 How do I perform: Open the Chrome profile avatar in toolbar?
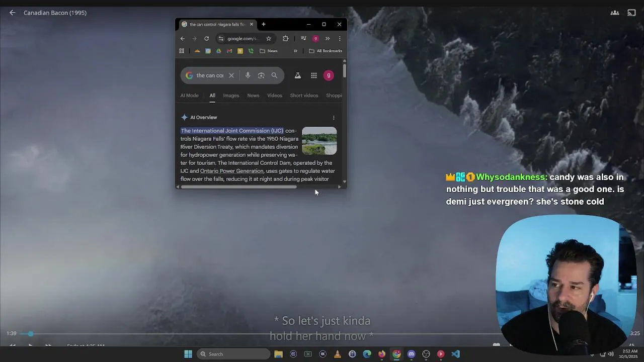click(315, 39)
